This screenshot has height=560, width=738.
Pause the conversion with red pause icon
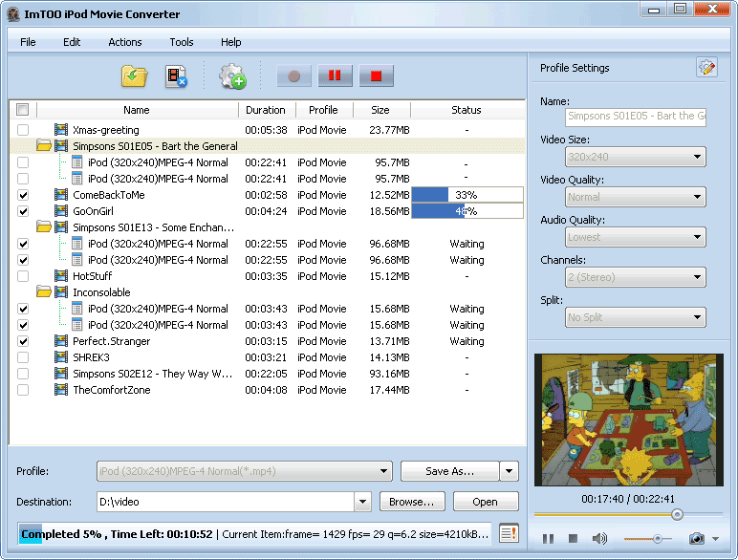335,75
